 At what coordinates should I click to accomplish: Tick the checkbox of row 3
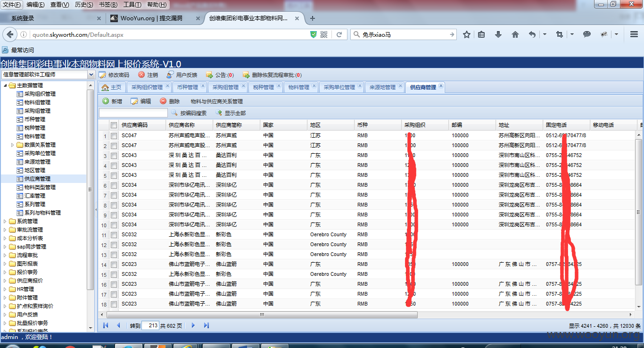point(114,155)
